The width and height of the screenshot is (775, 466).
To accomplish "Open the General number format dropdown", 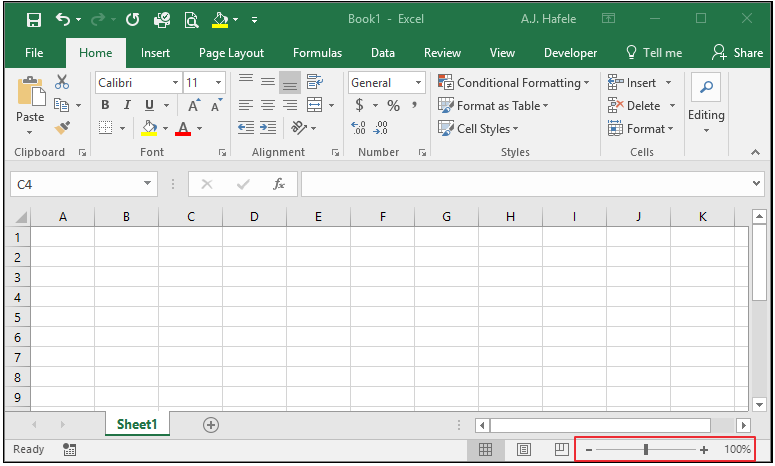I will (418, 83).
